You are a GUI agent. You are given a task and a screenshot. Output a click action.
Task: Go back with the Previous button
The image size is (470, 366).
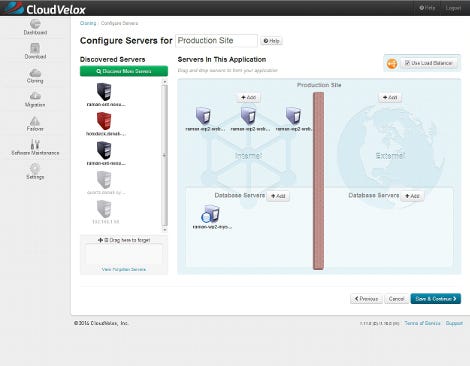[x=366, y=299]
